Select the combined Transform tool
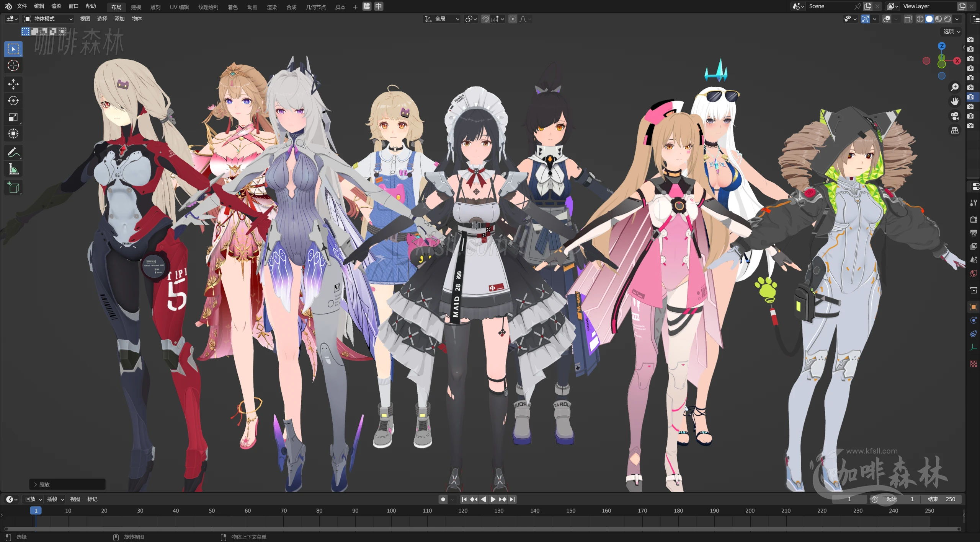The image size is (980, 542). 13,133
